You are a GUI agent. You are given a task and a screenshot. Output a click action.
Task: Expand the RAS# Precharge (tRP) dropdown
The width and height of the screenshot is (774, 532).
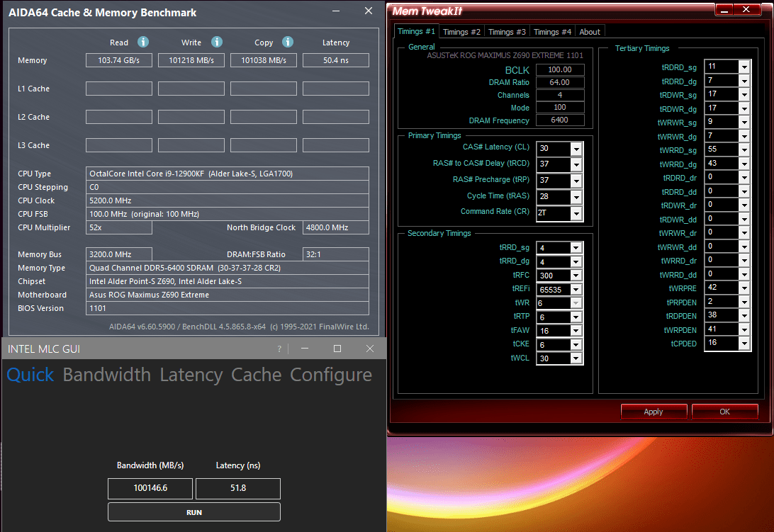click(x=576, y=181)
